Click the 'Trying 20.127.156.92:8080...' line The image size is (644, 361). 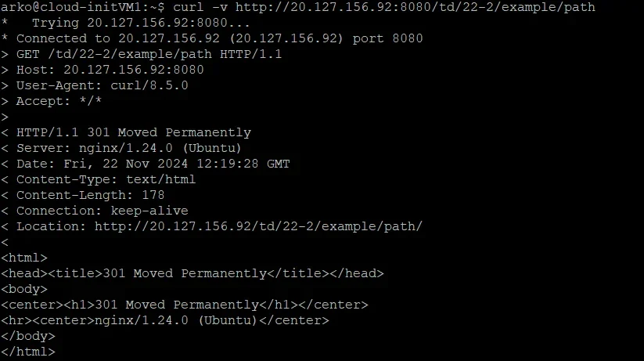click(x=141, y=23)
